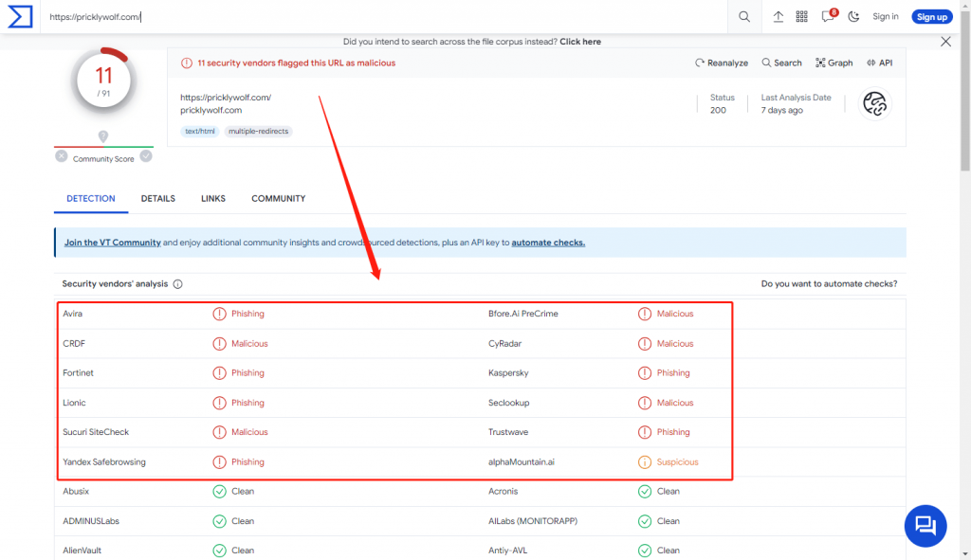Click the VirusTotal logo icon
The width and height of the screenshot is (971, 560).
20,17
